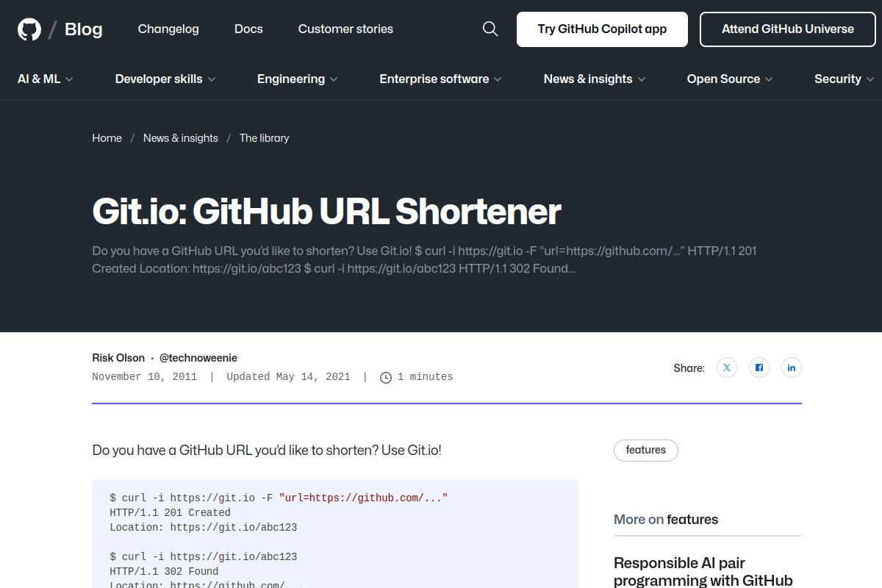Go to Home breadcrumb
Image resolution: width=882 pixels, height=588 pixels.
[107, 138]
